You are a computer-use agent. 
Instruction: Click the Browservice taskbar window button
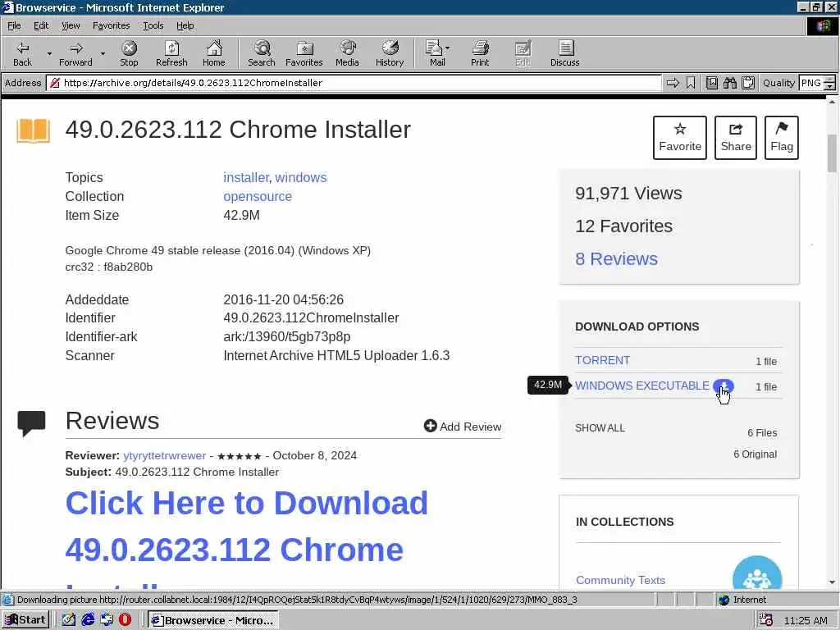click(213, 620)
